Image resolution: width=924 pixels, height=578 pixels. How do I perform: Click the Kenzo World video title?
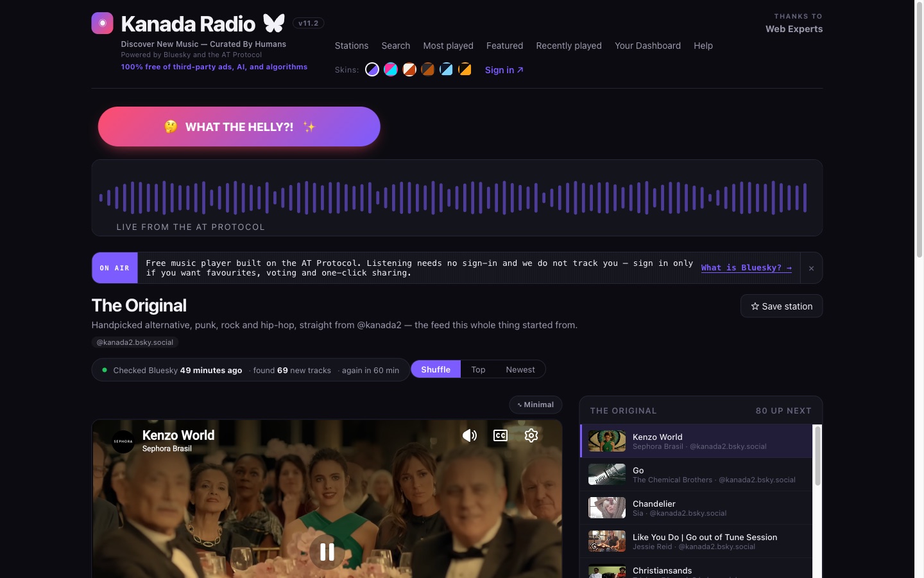(x=178, y=435)
